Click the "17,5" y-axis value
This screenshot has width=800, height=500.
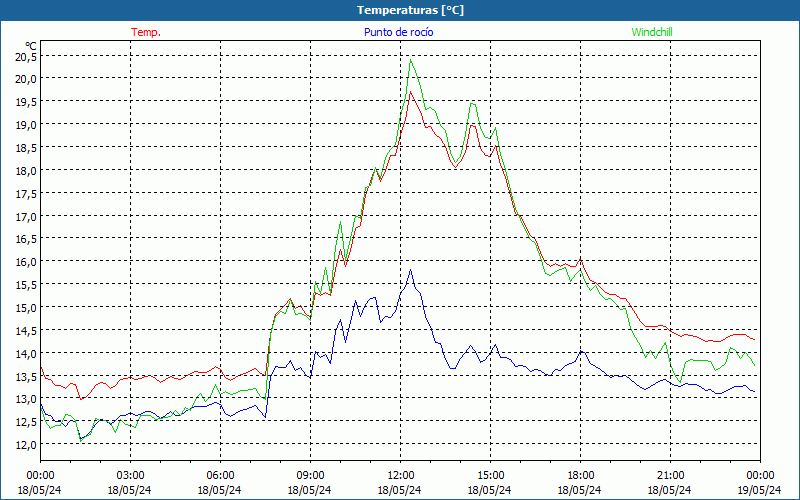click(x=26, y=194)
